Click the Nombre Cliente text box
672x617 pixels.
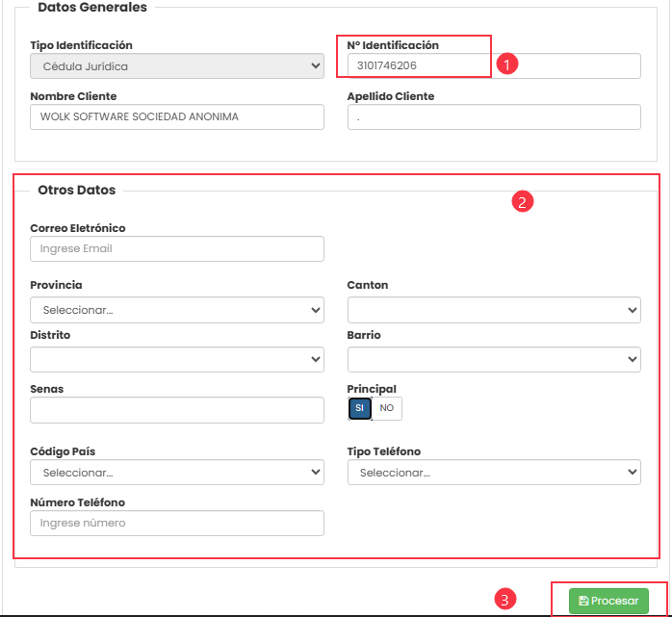177,116
